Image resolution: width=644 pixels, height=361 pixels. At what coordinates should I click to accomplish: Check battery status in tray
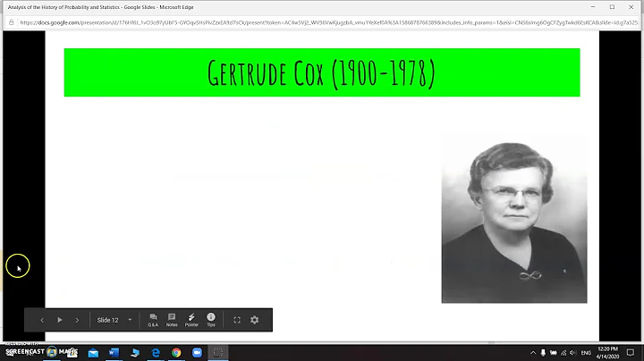[554, 353]
